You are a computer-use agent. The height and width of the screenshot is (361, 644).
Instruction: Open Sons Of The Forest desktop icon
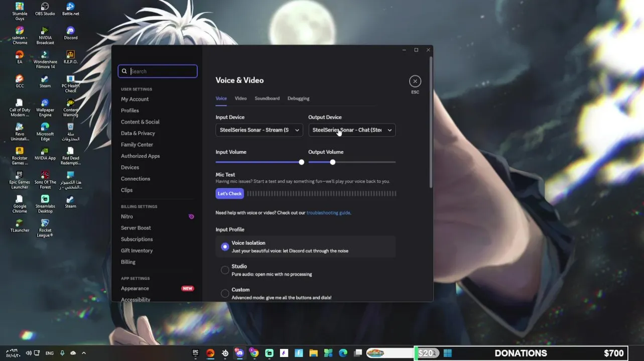tap(45, 179)
